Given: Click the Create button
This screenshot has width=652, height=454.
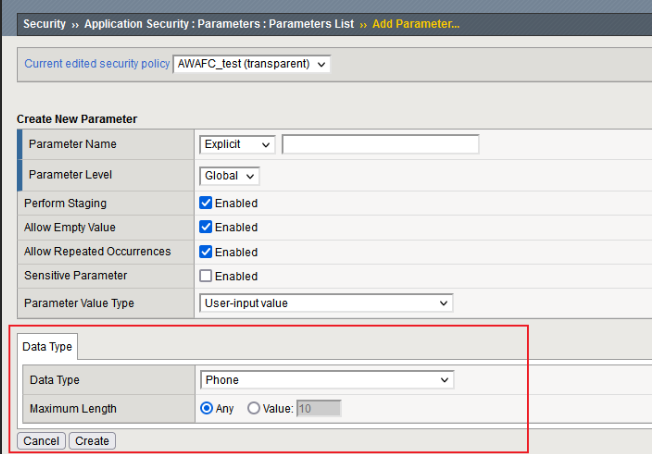Looking at the screenshot, I should point(92,441).
